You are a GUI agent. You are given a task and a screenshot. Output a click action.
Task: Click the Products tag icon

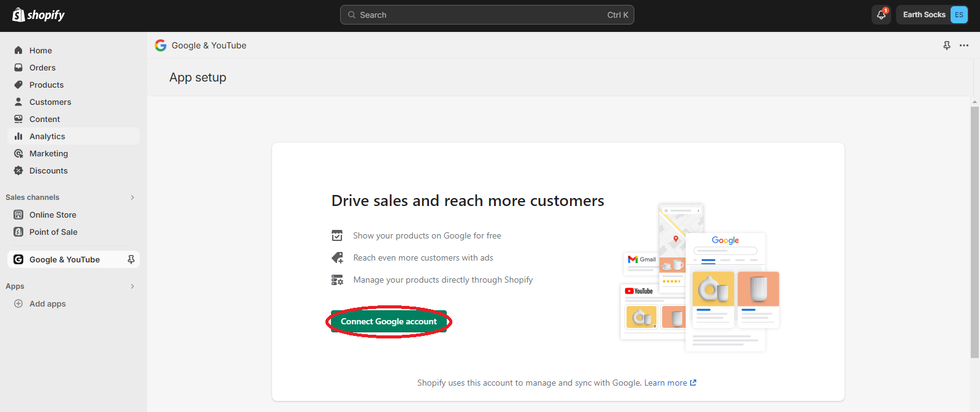point(18,85)
